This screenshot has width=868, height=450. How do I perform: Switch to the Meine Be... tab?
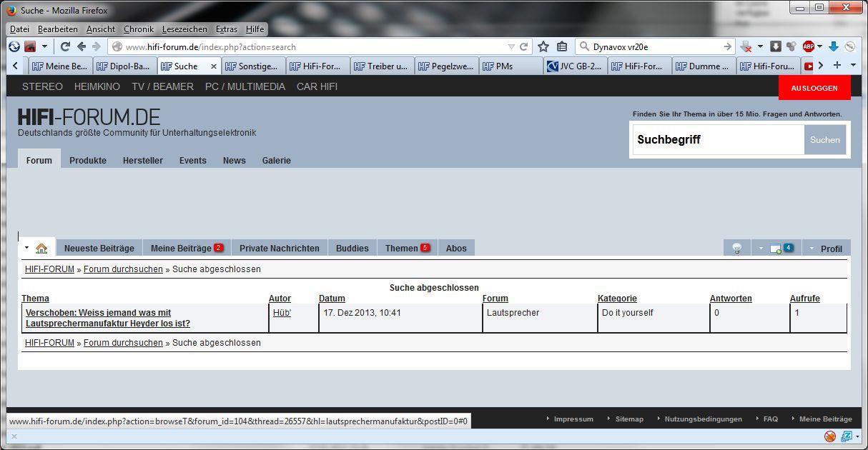(x=60, y=66)
